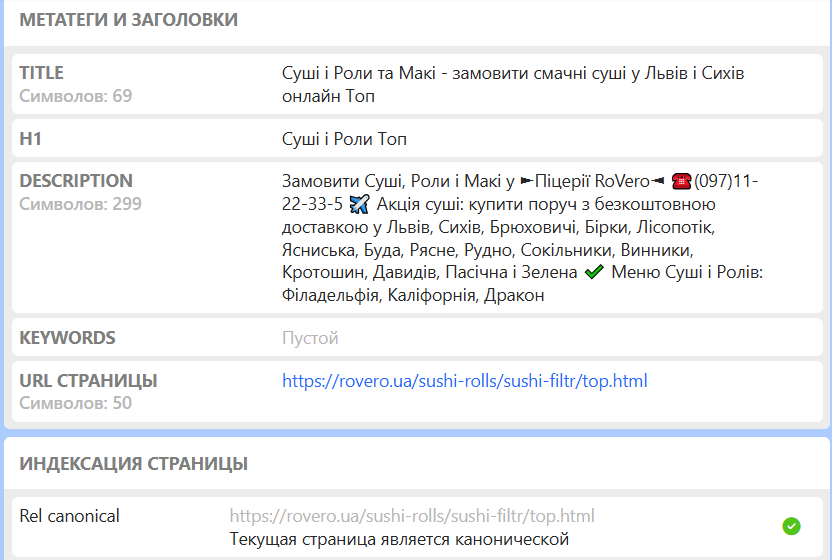
Task: Select the TITLE row label
Action: point(41,73)
